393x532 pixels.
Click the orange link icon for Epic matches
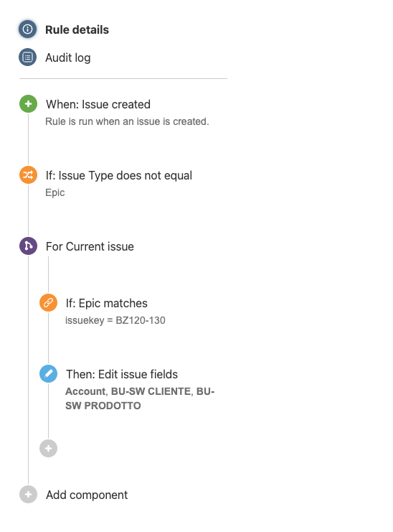(49, 303)
